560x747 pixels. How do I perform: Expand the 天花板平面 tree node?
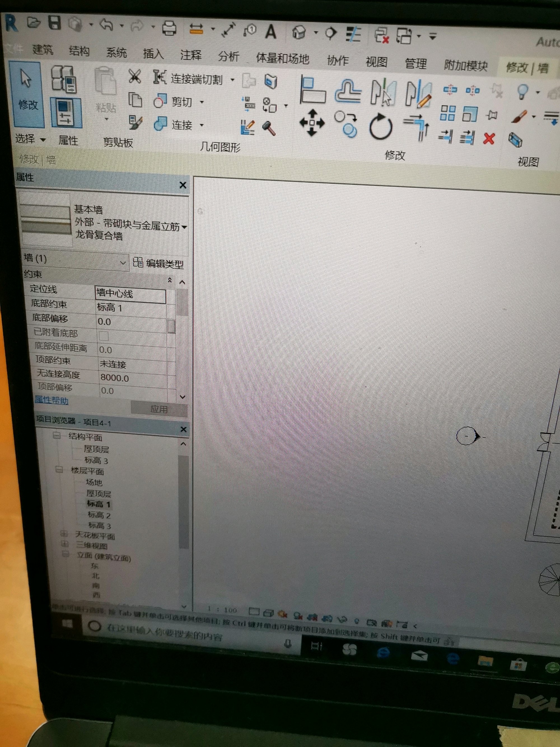[x=64, y=534]
